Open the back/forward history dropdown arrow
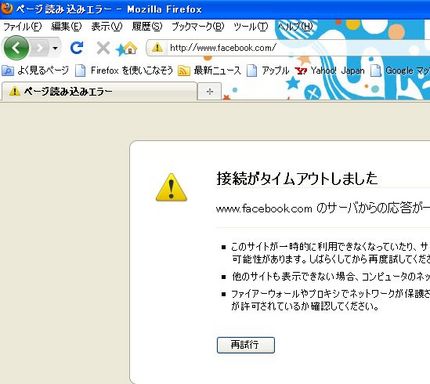The width and height of the screenshot is (430, 384). [55, 49]
